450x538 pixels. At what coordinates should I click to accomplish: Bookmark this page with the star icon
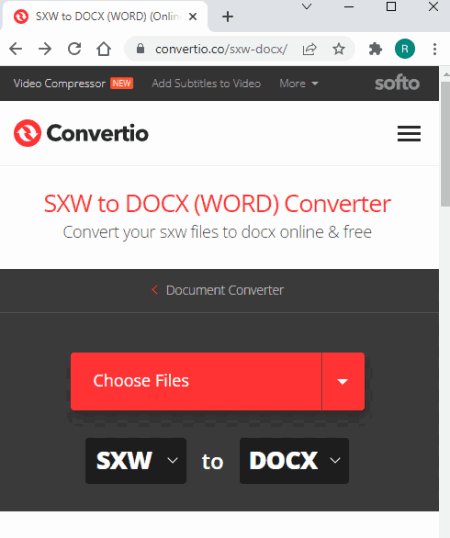point(339,49)
